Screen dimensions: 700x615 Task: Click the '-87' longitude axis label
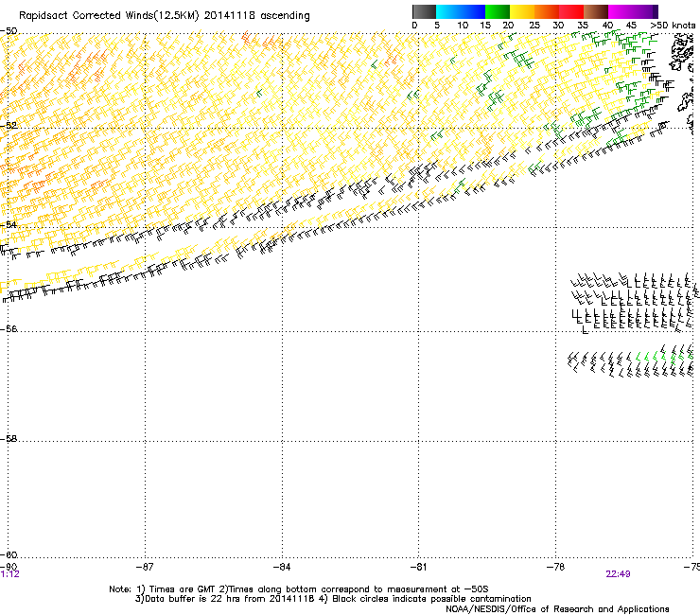click(x=145, y=567)
